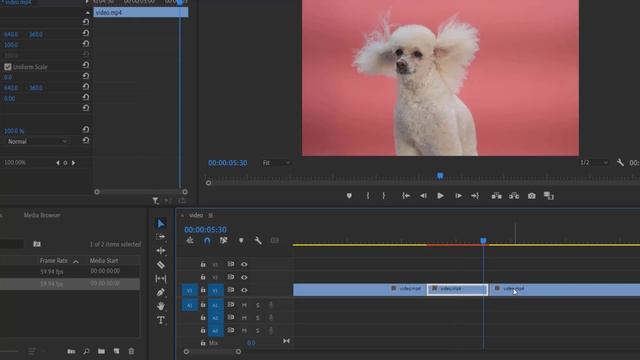Add a marker from the timeline toolbar
The image size is (640, 360).
(241, 241)
